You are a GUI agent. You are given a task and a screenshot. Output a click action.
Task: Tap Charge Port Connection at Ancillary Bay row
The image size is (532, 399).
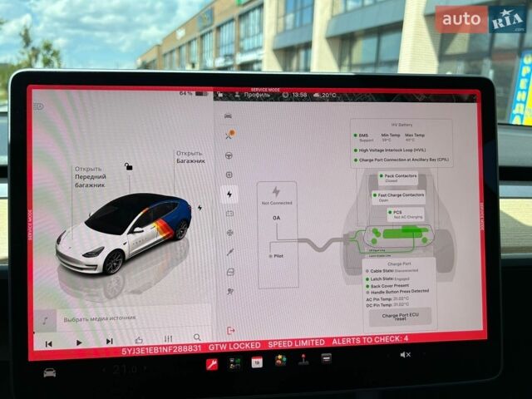tap(401, 160)
